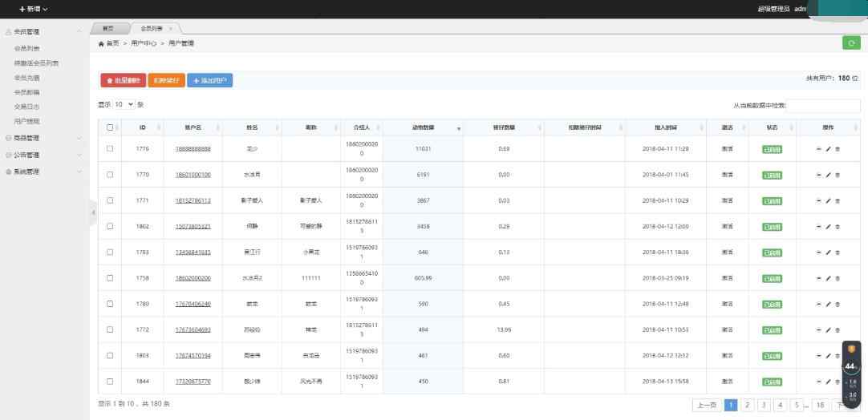This screenshot has height=420, width=868.
Task: Collapse the sidebar using the left-edge arrow handle
Action: [93, 212]
